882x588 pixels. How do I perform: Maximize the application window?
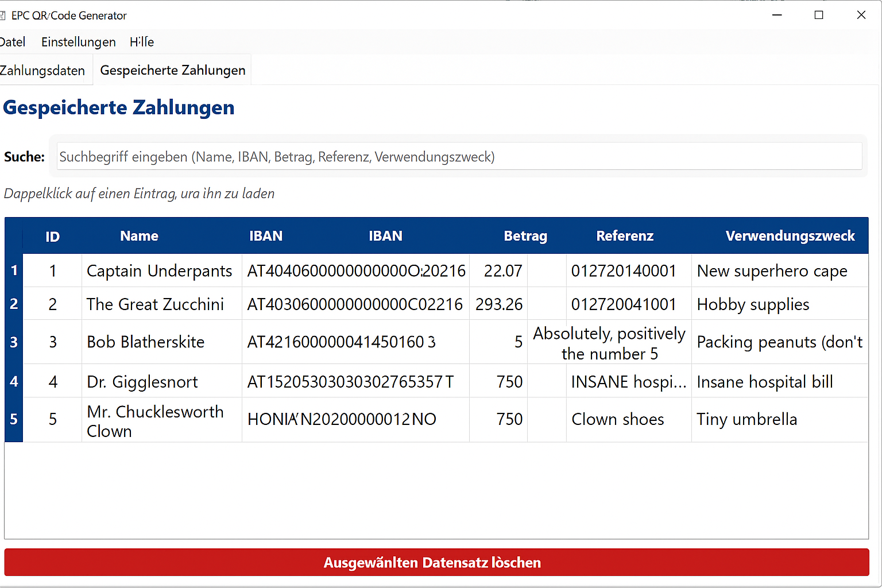[819, 16]
